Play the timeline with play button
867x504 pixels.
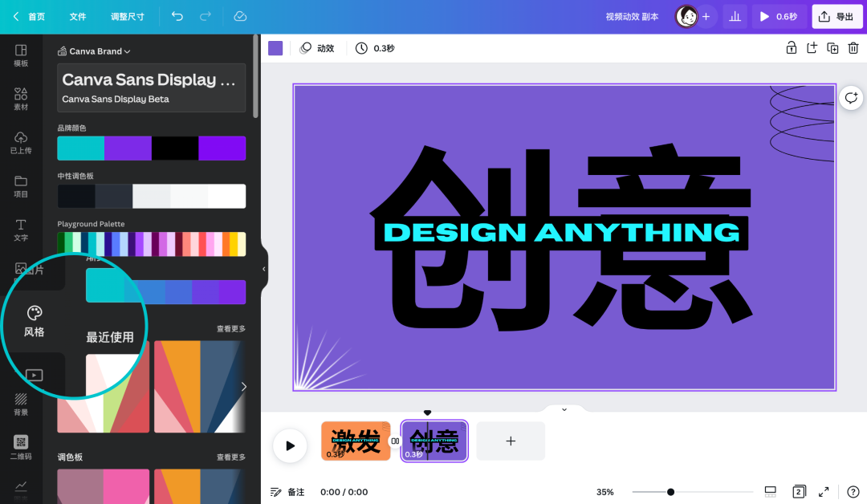pyautogui.click(x=290, y=445)
